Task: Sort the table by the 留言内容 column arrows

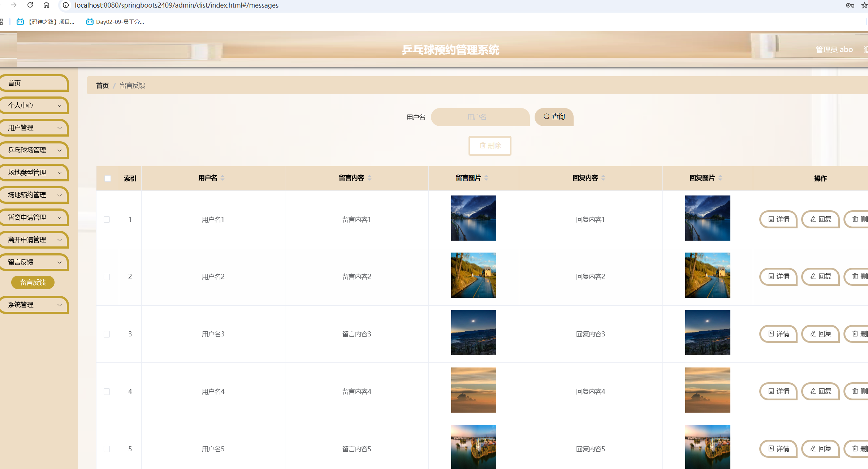Action: [370, 178]
